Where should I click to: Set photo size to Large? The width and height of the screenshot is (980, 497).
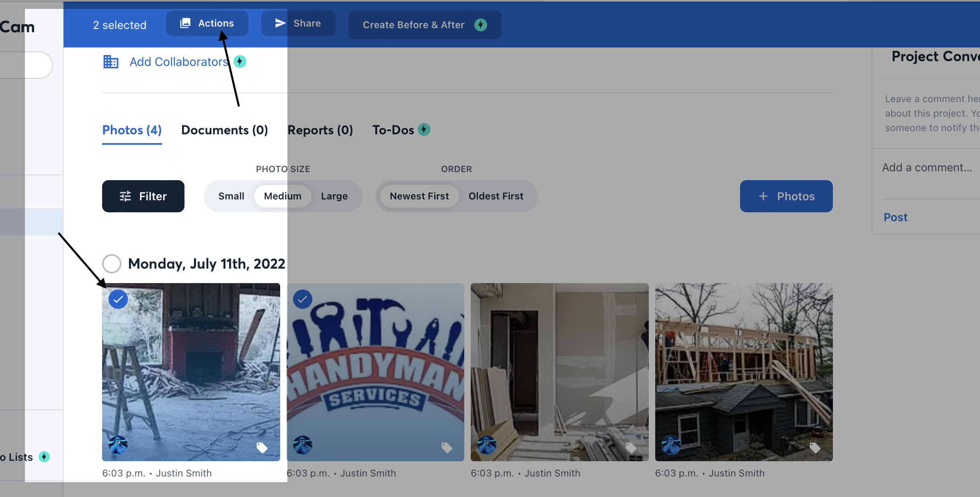pos(334,196)
